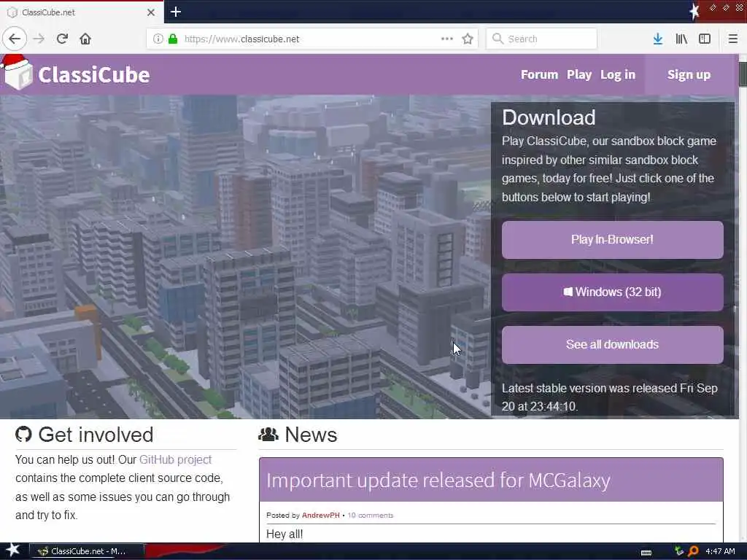The height and width of the screenshot is (560, 747).
Task: Click the Get involved heading
Action: [96, 435]
